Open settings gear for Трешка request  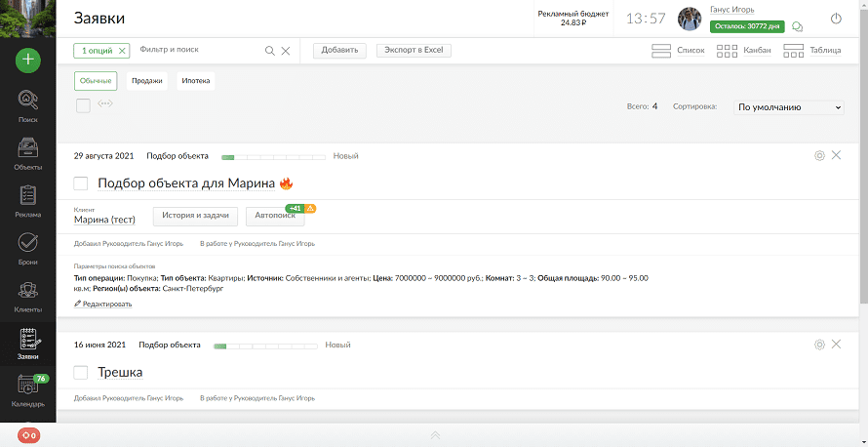pos(820,345)
